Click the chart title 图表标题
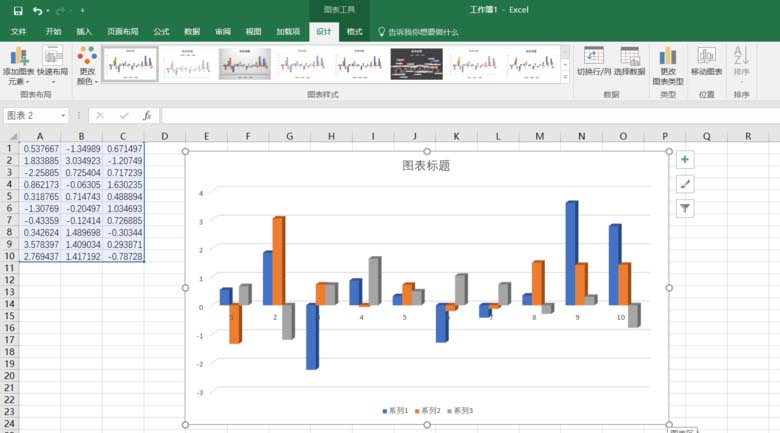Viewport: 780px width, 433px height. [x=426, y=166]
